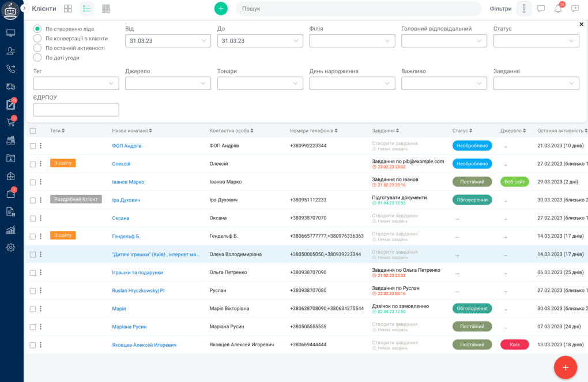Click the notifications bell icon

pos(558,9)
